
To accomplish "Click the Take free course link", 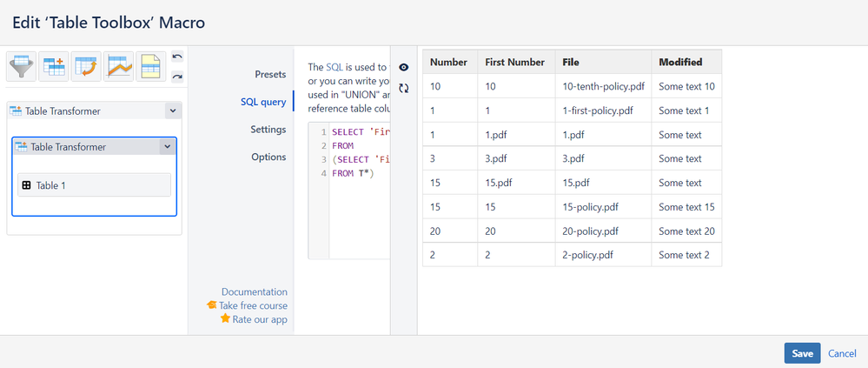I will [x=253, y=305].
